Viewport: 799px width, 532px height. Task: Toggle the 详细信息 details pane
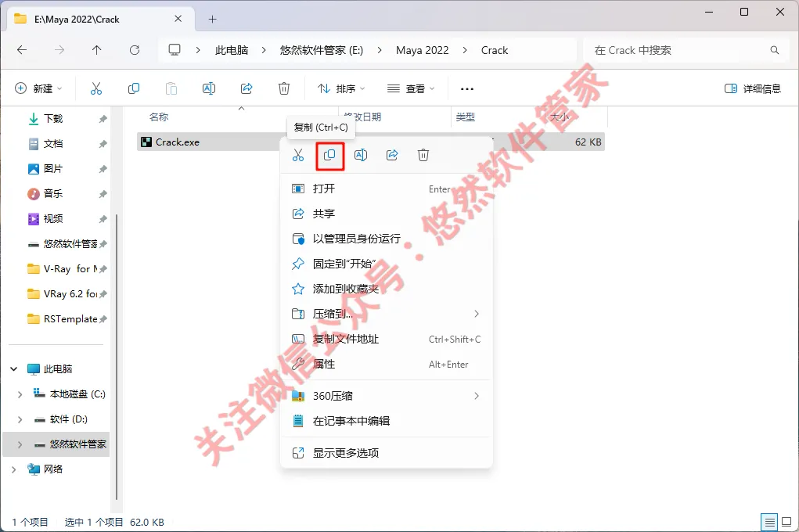753,88
